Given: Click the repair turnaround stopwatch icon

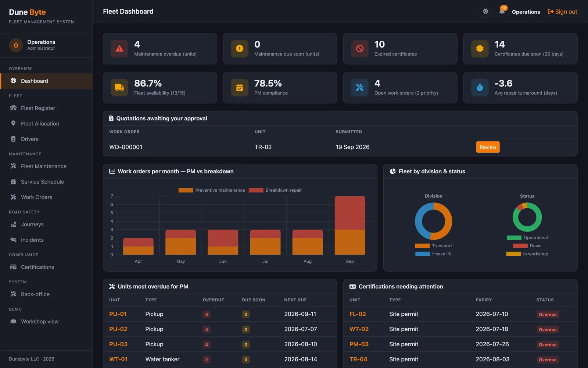Looking at the screenshot, I should click(x=480, y=88).
